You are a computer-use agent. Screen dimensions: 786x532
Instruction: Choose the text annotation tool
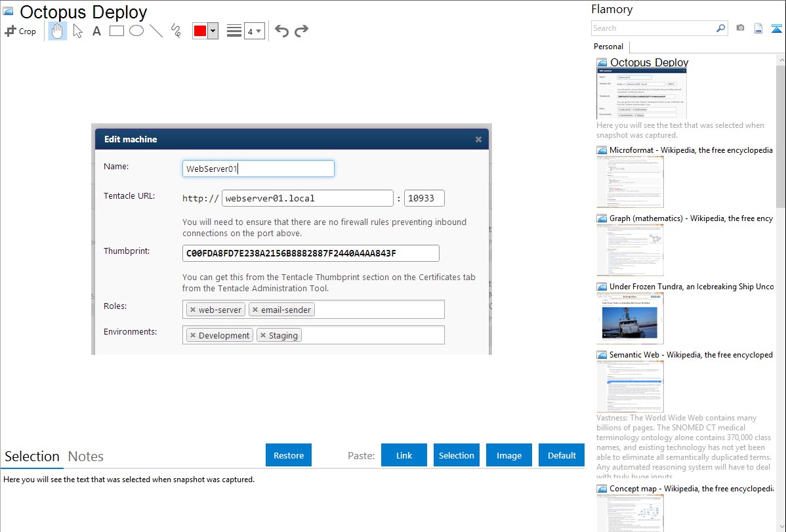tap(96, 31)
